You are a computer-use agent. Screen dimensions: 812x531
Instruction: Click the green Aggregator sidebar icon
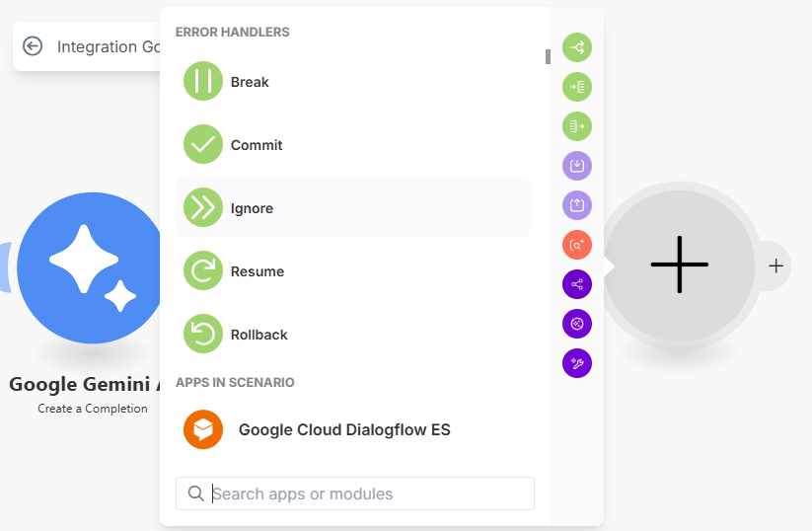(x=577, y=87)
